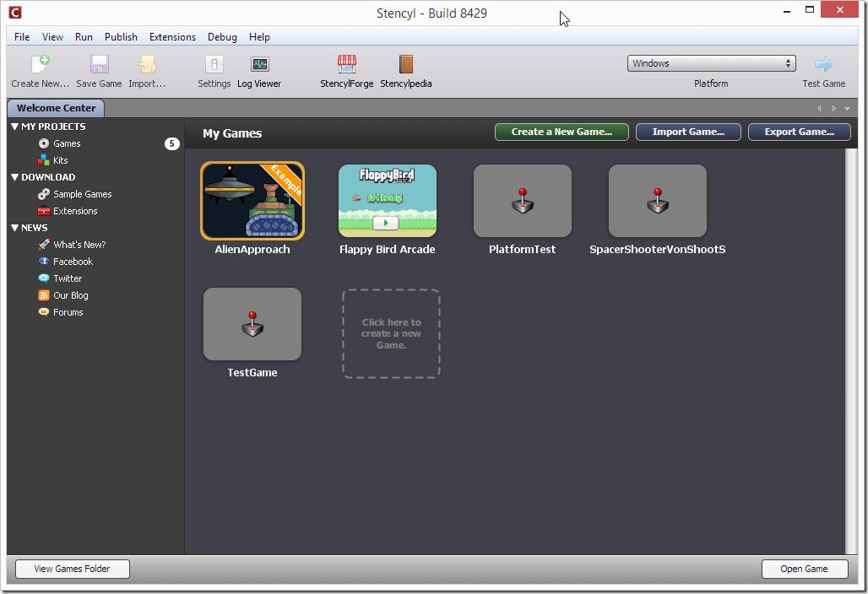
Task: Click the Save Game floppy icon
Action: pos(99,65)
